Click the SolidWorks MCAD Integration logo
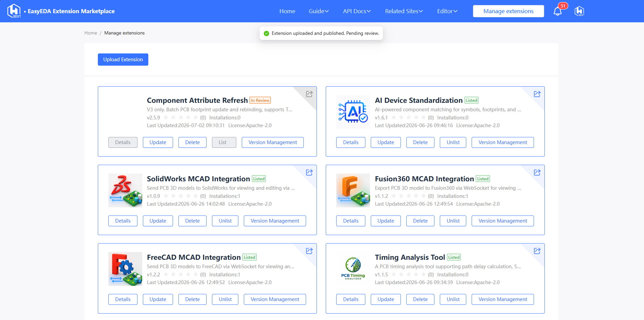644x320 pixels. click(x=125, y=190)
